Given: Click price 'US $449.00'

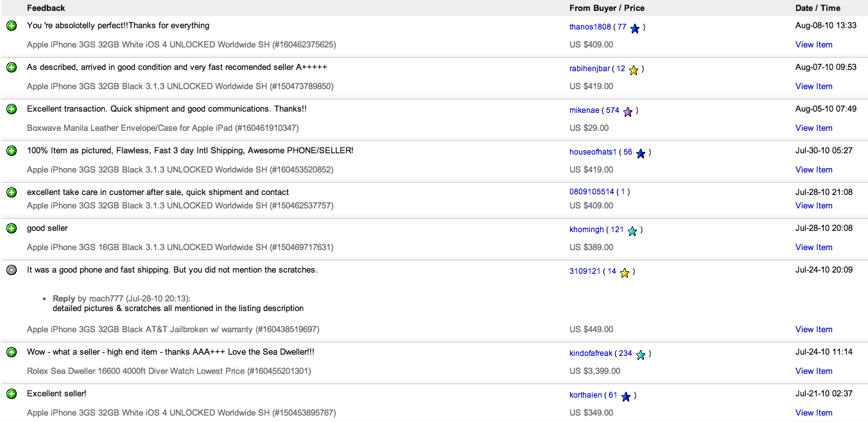Looking at the screenshot, I should click(x=591, y=330).
